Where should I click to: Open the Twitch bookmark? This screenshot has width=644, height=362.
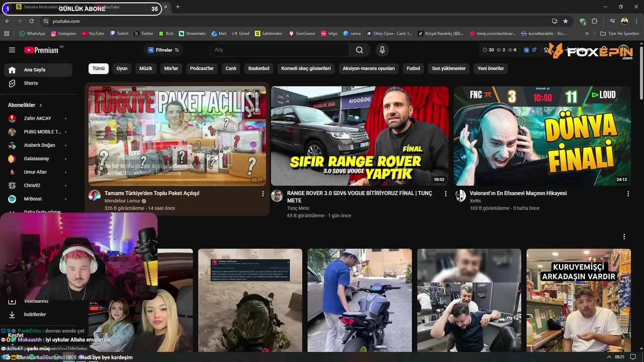(119, 34)
